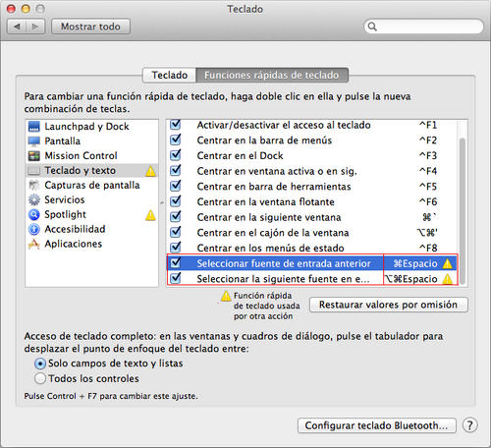Select Capturas de pantalla icon

tap(34, 186)
